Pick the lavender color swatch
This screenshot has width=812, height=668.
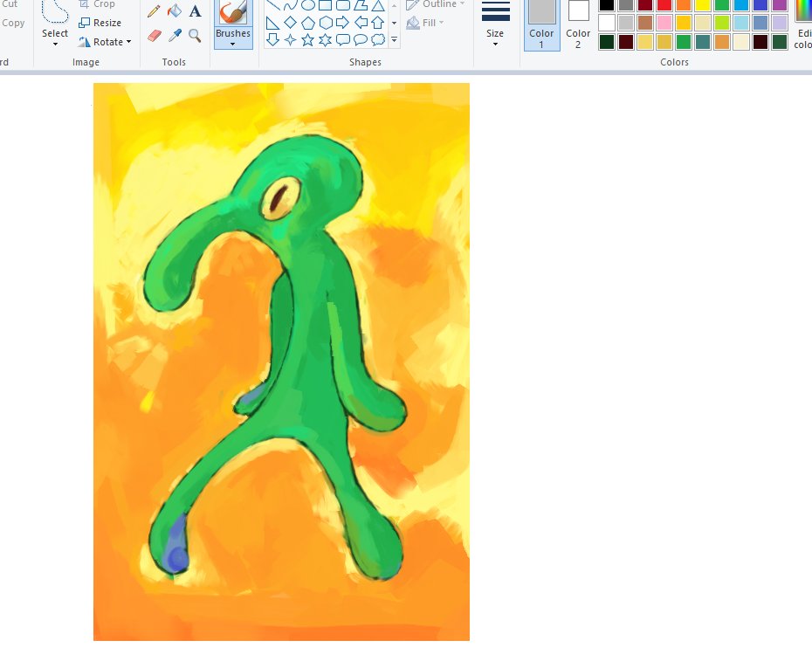780,23
